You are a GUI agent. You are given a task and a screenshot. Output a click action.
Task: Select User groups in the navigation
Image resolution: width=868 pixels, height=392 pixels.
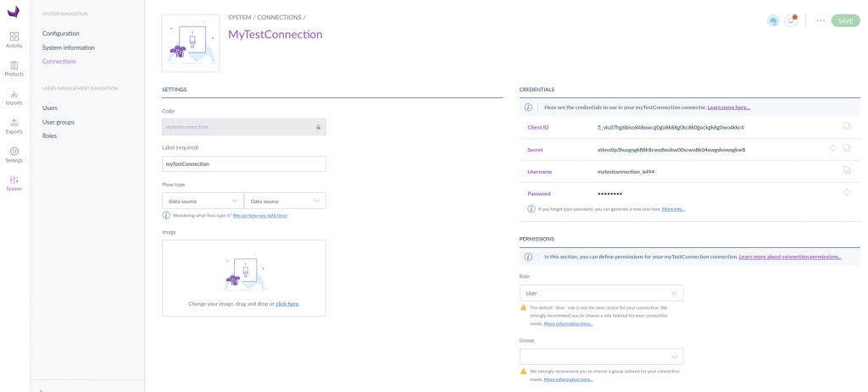point(58,122)
